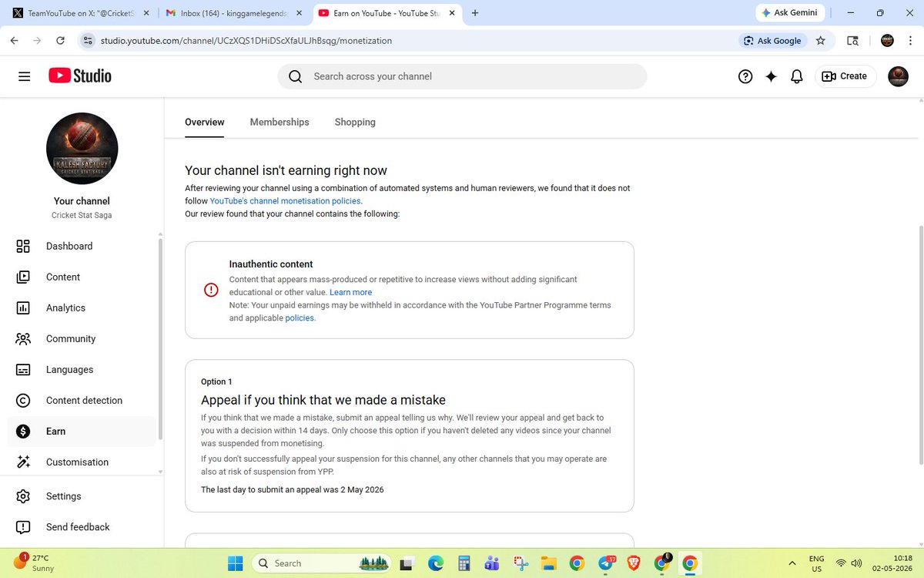The width and height of the screenshot is (924, 578).
Task: Open Microsoft Edge from the taskbar
Action: point(436,563)
